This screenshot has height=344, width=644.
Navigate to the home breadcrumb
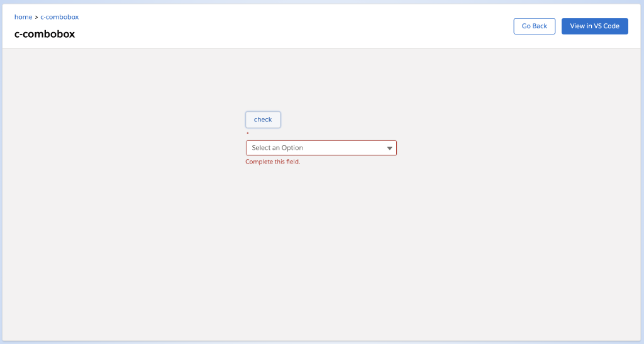pos(23,17)
